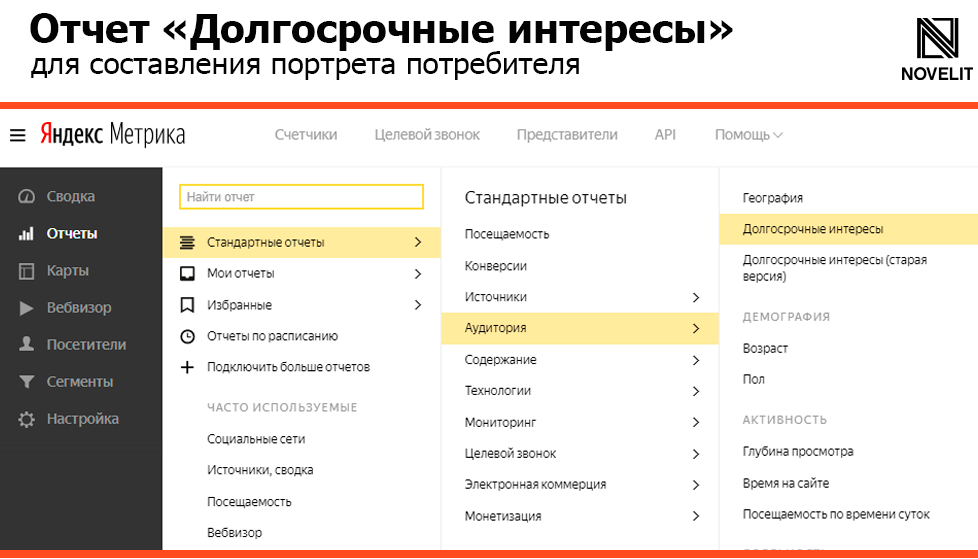Click the Сегменты funnel icon
The image size is (978, 559).
26,381
